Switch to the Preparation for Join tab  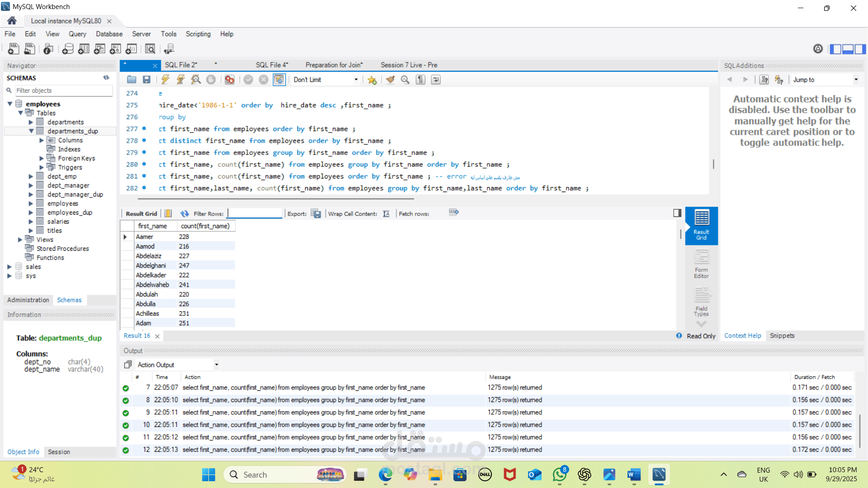point(334,65)
